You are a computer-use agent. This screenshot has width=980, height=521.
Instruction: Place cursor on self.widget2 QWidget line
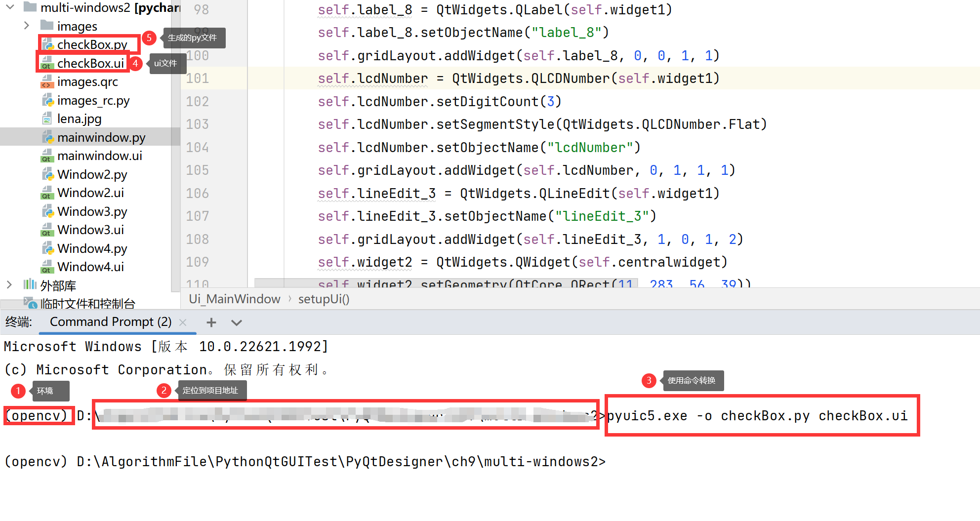click(x=523, y=262)
